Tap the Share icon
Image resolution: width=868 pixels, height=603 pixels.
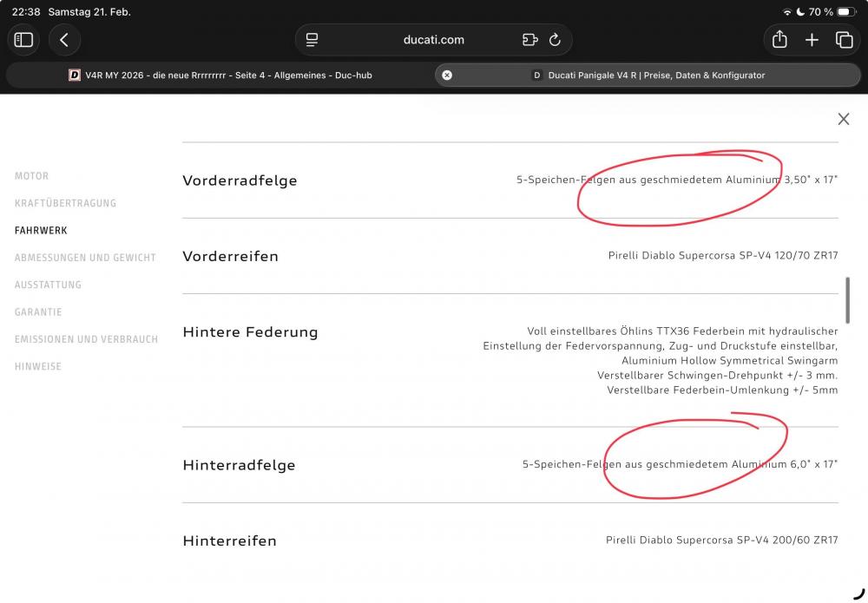tap(779, 40)
